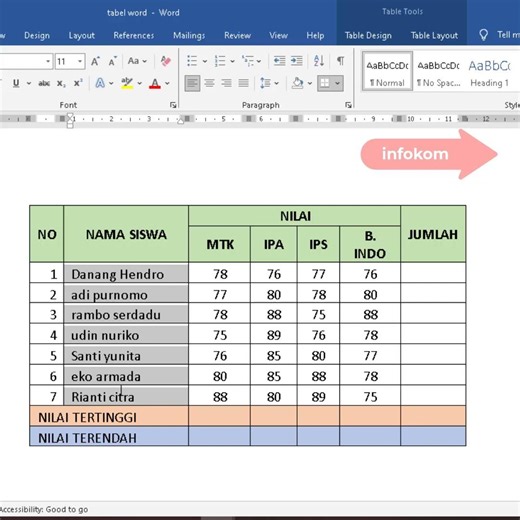520x520 pixels.
Task: Click the Decrease Indent icon
Action: [x=279, y=61]
